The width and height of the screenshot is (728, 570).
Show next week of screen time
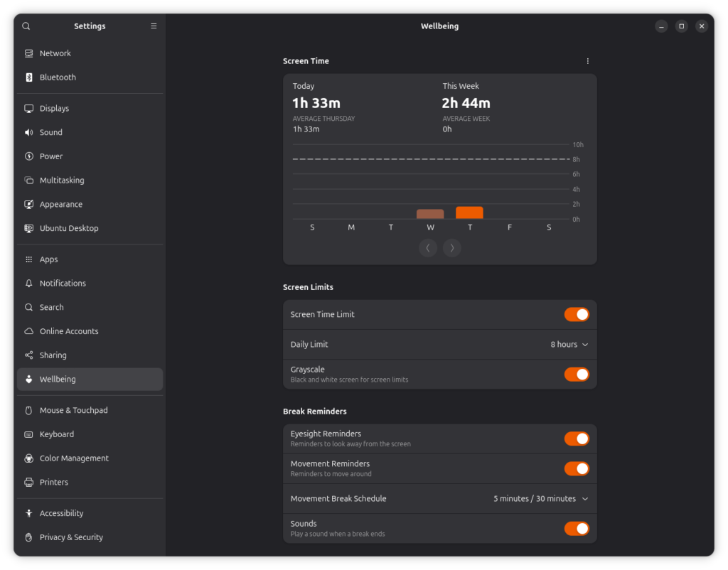[451, 248]
